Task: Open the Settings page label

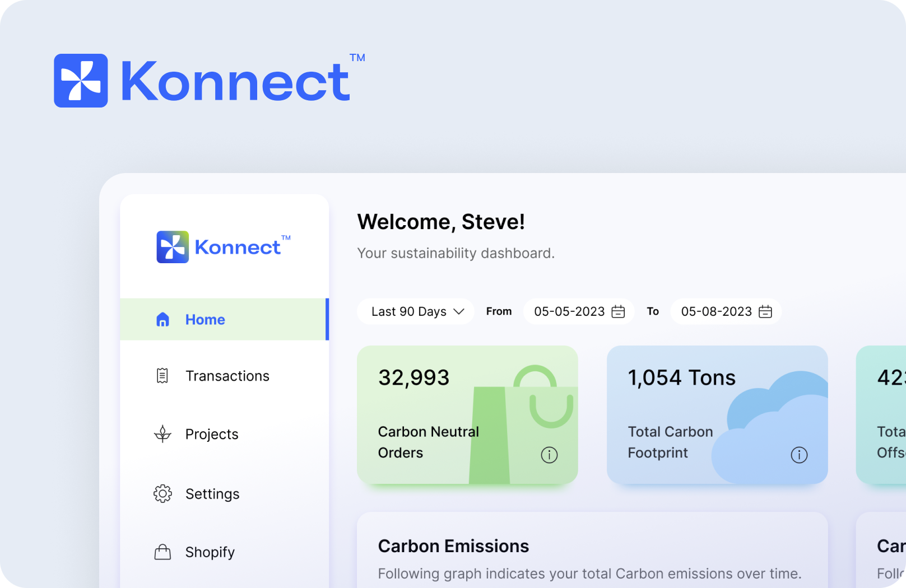Action: (x=212, y=493)
